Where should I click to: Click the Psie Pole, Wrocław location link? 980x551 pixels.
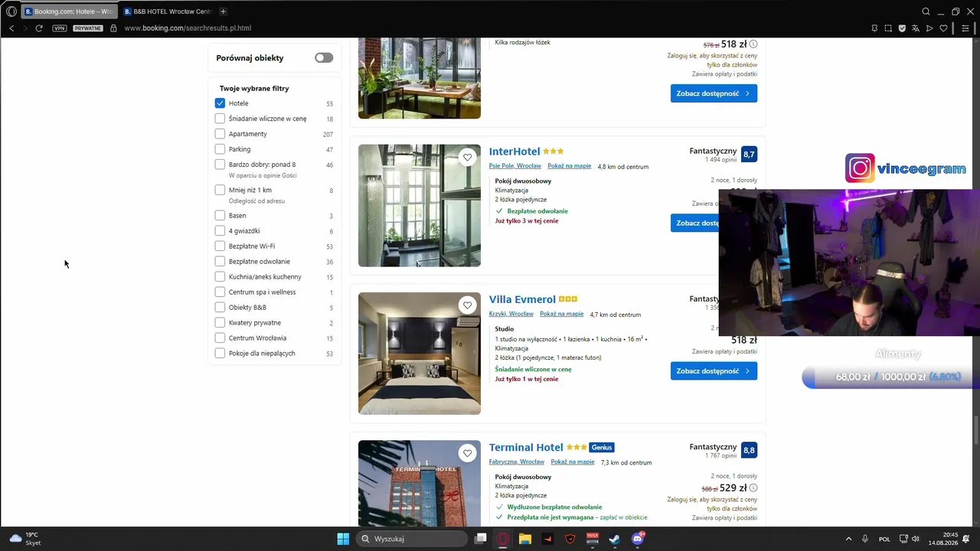click(x=515, y=166)
